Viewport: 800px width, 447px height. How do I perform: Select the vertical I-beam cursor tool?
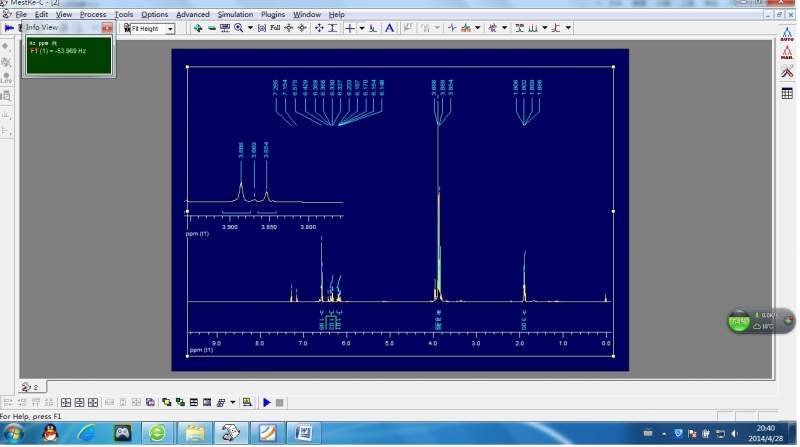333,28
